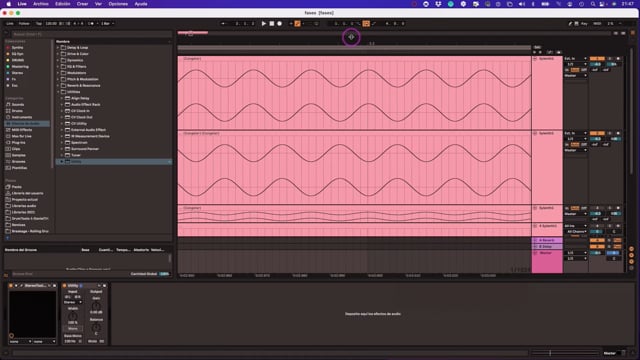Viewport: 640px width, 360px height.
Task: Expand the Reverb & Resonance folder
Action: (58, 86)
